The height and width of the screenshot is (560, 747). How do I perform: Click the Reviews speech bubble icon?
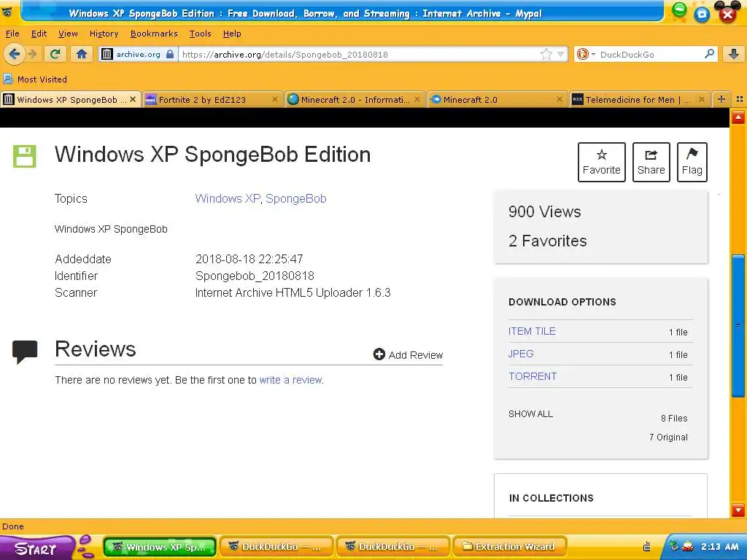pyautogui.click(x=25, y=351)
